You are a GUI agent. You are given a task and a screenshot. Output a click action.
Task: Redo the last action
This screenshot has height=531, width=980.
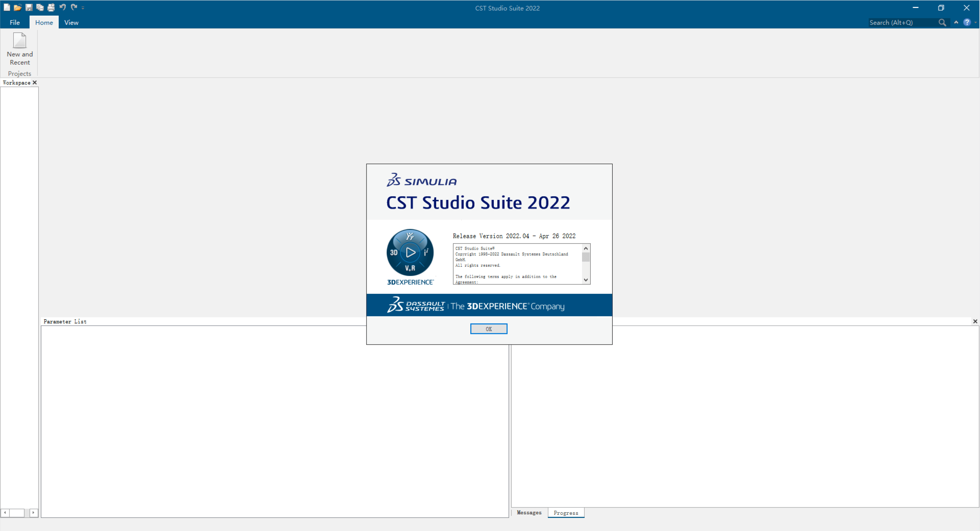coord(74,7)
